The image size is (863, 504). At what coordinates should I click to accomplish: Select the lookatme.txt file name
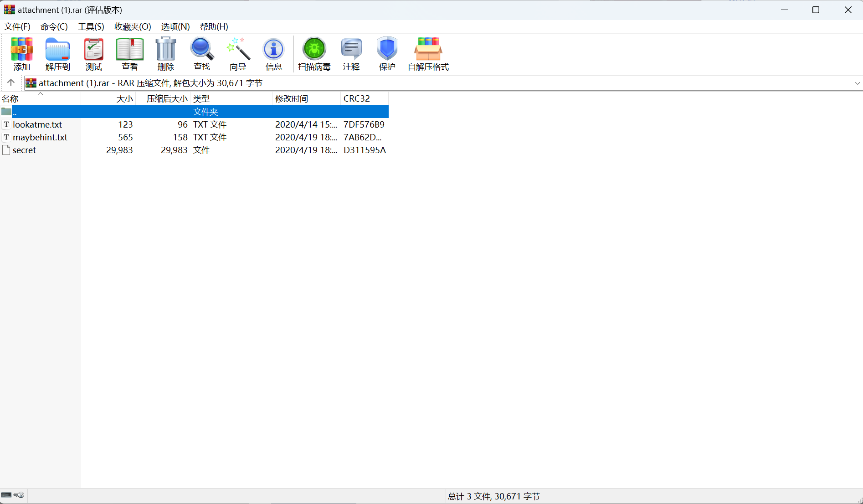[x=37, y=124]
